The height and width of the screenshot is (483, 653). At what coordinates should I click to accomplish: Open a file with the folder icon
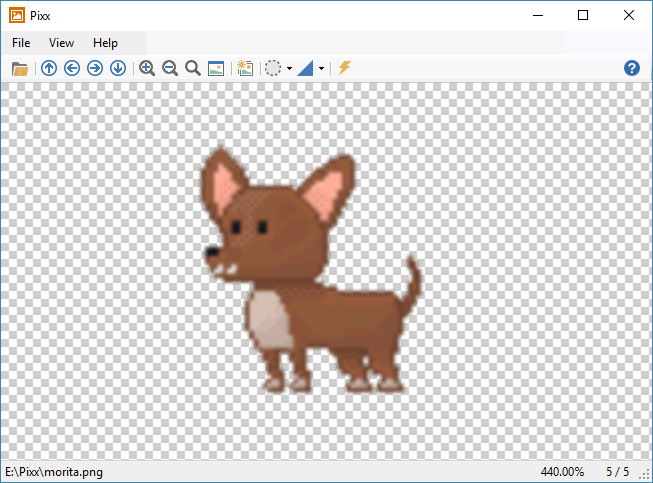tap(20, 68)
